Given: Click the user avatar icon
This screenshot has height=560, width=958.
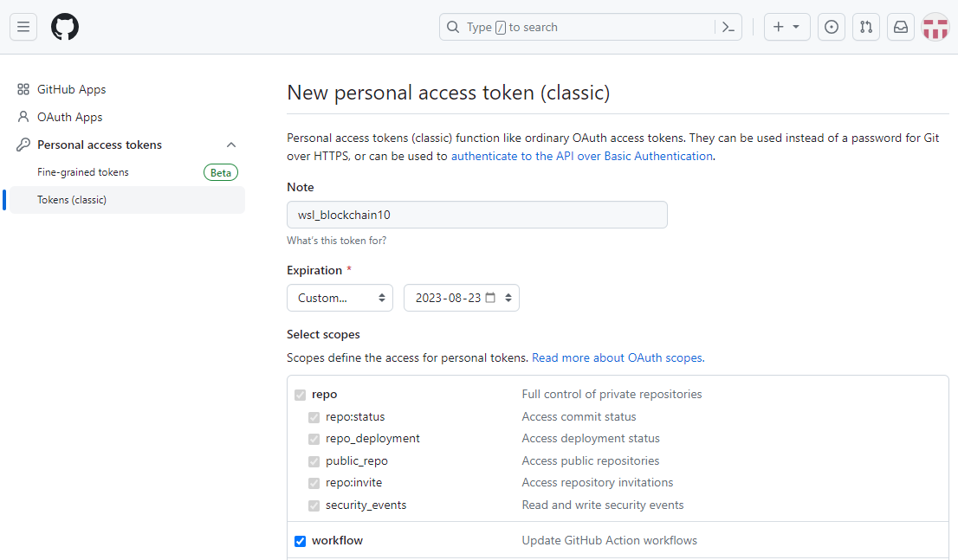Looking at the screenshot, I should click(x=935, y=27).
